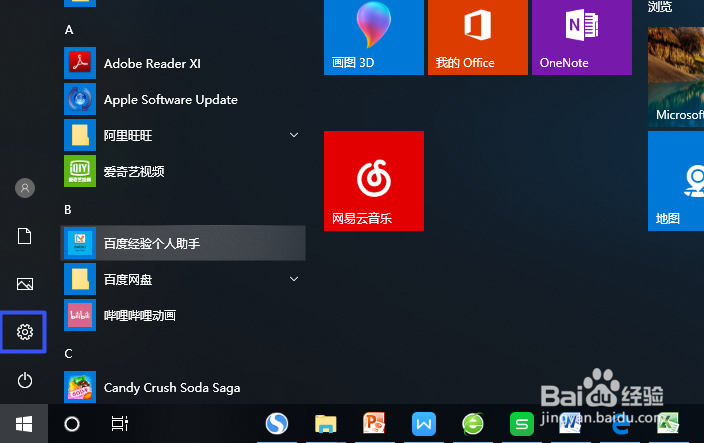Screen dimensions: 704x443
Task: Click the letter C section header
Action: [x=68, y=354]
